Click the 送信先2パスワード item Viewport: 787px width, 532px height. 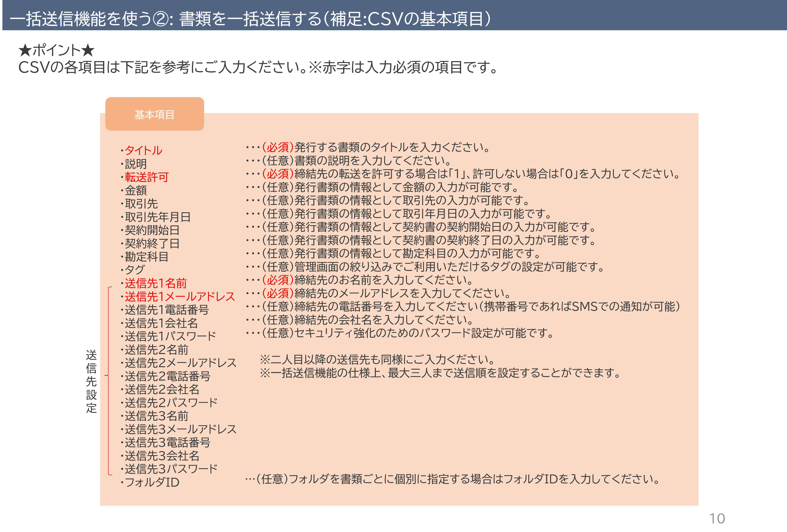click(171, 403)
